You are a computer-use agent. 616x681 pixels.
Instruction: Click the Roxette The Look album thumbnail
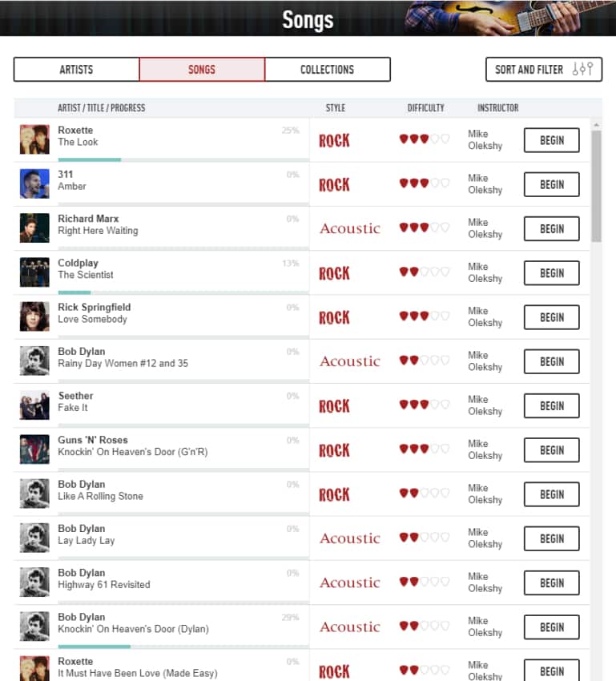click(x=34, y=139)
